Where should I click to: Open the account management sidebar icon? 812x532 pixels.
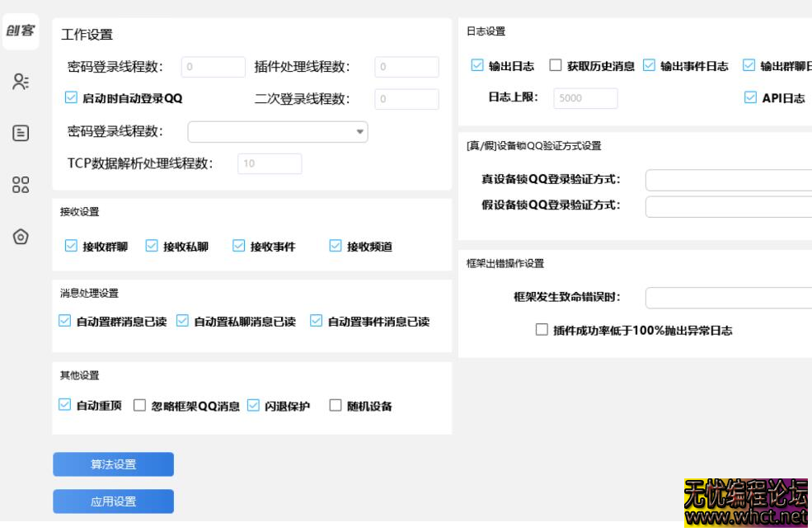pyautogui.click(x=19, y=80)
